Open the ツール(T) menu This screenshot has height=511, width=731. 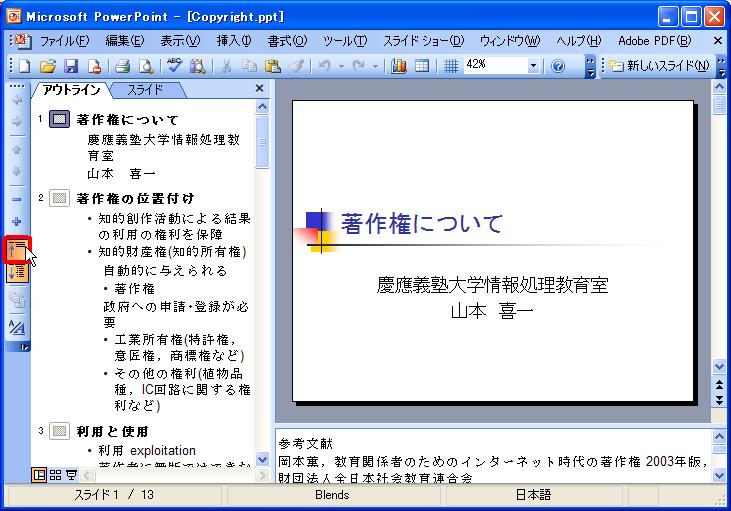[x=345, y=41]
